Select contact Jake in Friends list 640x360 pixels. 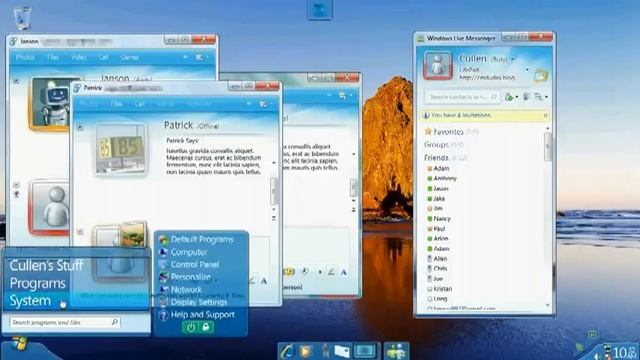tap(439, 199)
